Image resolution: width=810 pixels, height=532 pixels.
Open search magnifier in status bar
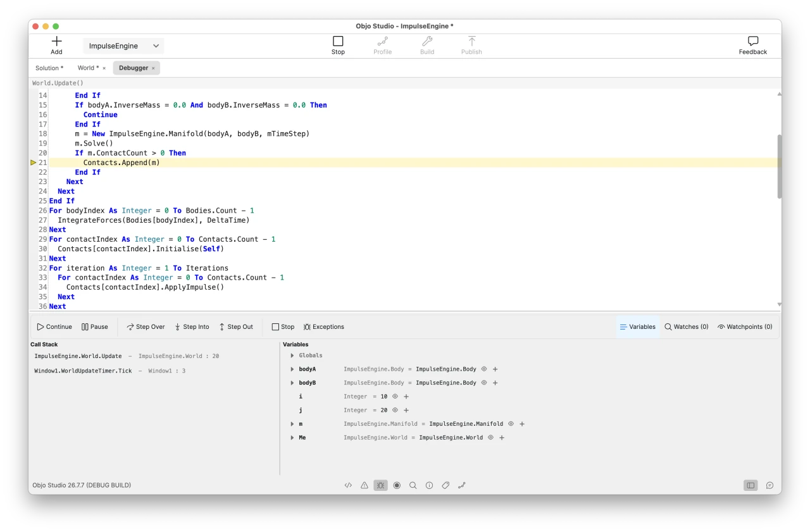coord(413,486)
